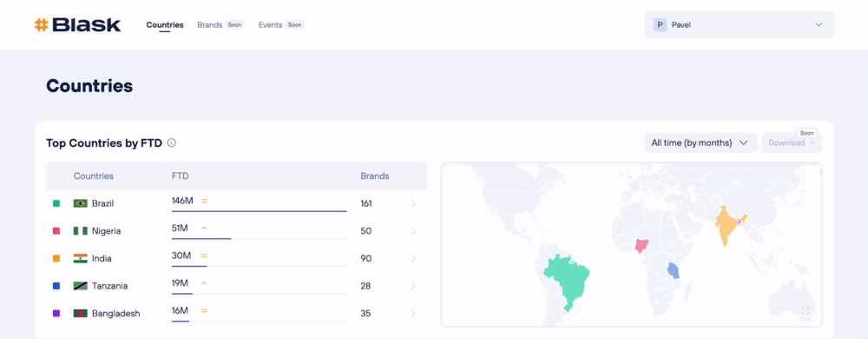
Task: Open the Pavel account dropdown
Action: 739,25
